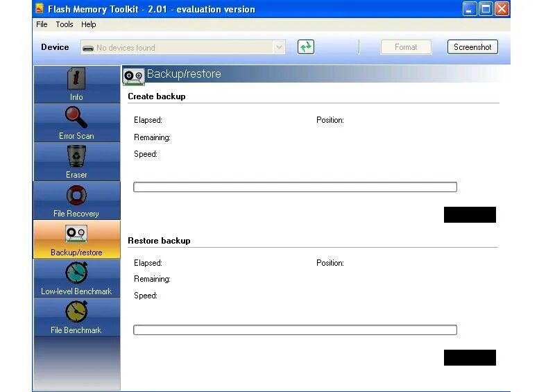Click the Create backup progress bar

(x=295, y=187)
